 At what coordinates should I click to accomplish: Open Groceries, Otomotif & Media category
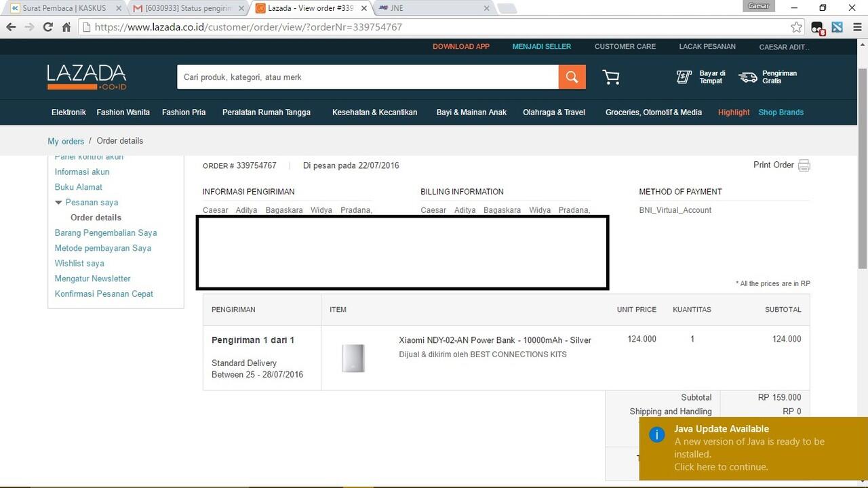click(654, 113)
